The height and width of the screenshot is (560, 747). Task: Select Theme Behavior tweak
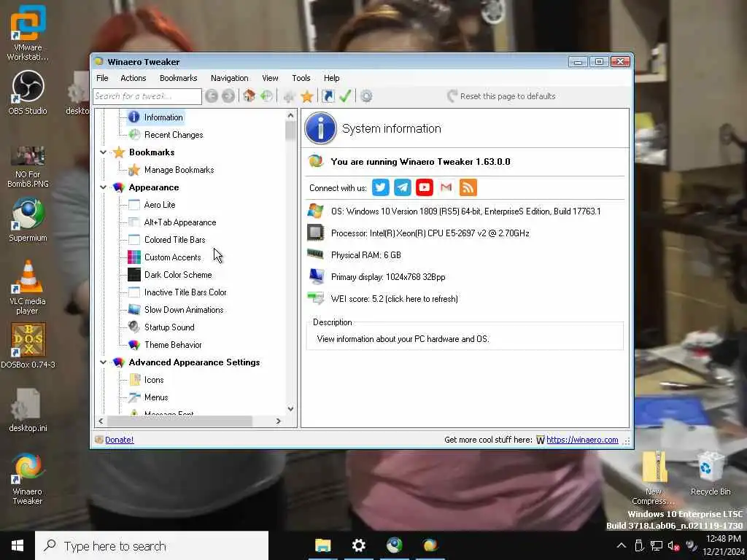[x=173, y=345]
